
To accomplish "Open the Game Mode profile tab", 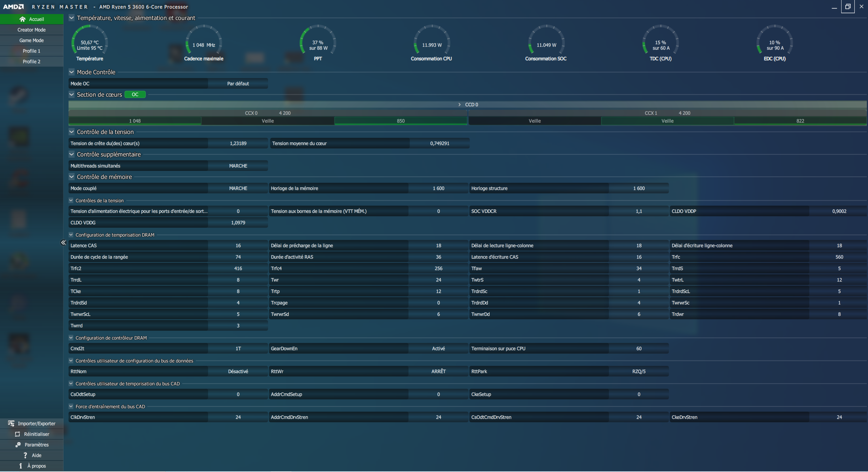I will click(x=32, y=40).
